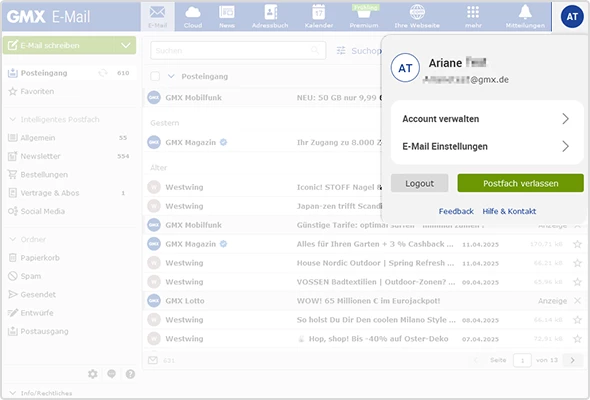Collapse the Intelligentes Postfach section
This screenshot has width=590, height=400.
[12, 119]
